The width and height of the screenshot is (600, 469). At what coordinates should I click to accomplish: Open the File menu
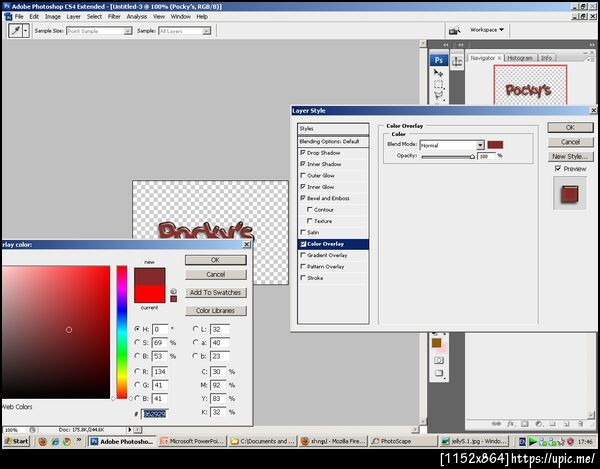19,16
